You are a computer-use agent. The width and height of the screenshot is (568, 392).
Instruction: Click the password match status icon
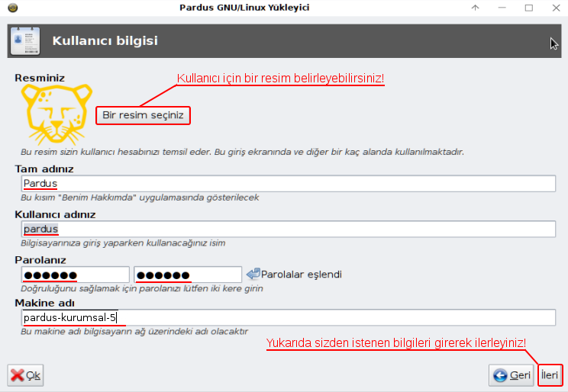[x=253, y=274]
